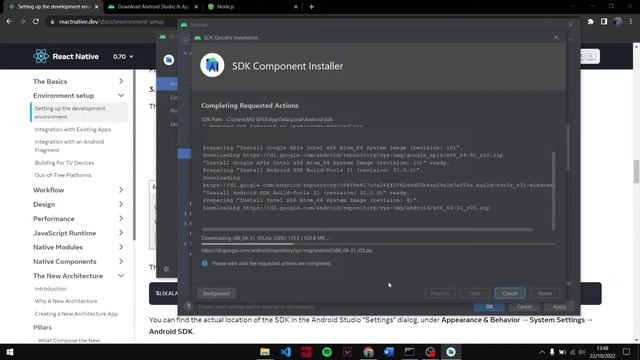The height and width of the screenshot is (360, 640).
Task: Open the notification center icon
Action: (x=627, y=352)
